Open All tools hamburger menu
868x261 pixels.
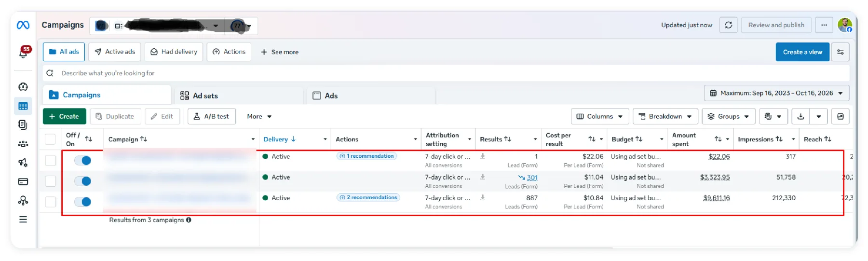point(23,220)
